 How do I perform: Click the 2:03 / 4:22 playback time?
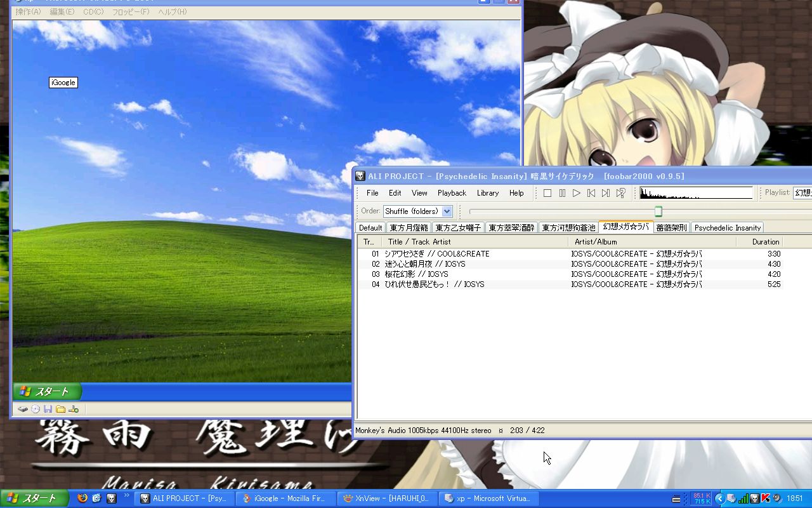click(x=527, y=431)
